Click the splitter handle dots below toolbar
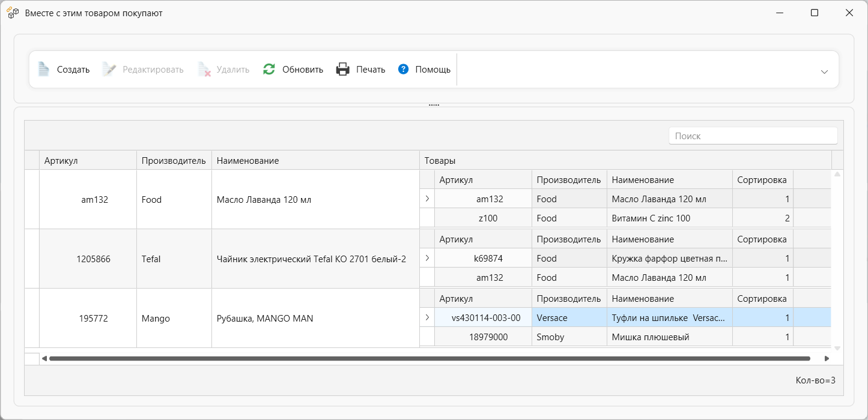The height and width of the screenshot is (420, 868). (x=434, y=105)
